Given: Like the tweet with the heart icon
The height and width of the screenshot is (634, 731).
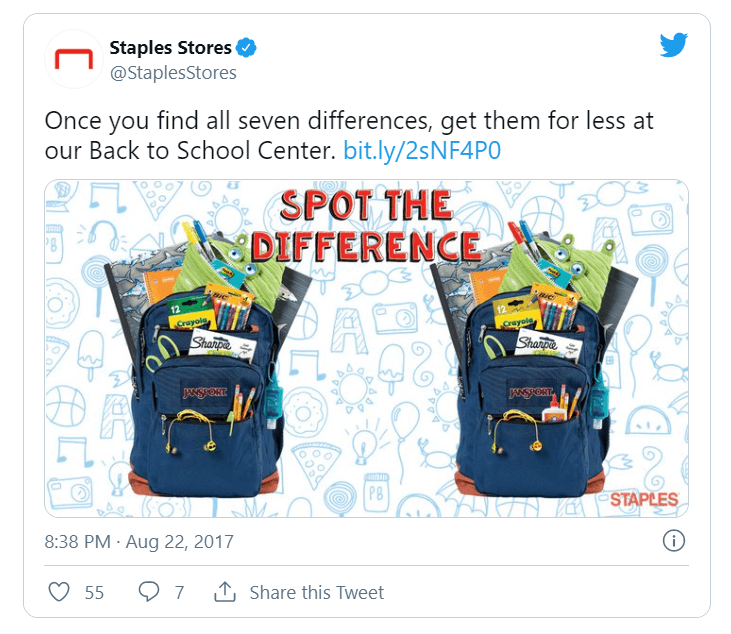Looking at the screenshot, I should [x=59, y=592].
